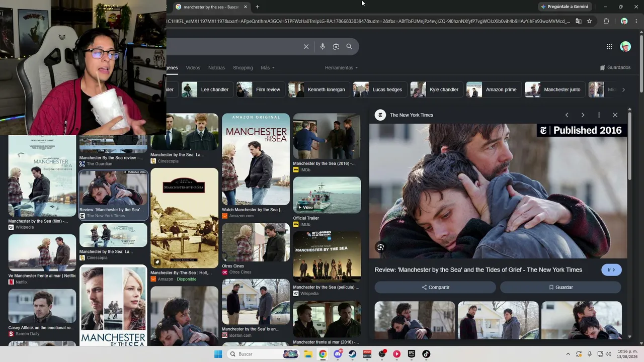Switch to the Videos tab

[193, 68]
